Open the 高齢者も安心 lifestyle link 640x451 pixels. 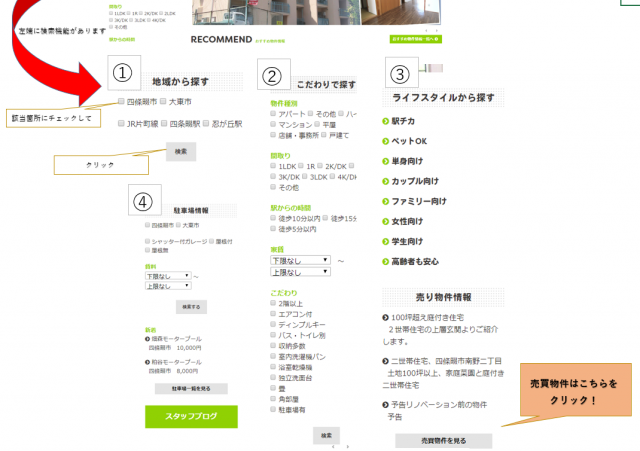(417, 262)
